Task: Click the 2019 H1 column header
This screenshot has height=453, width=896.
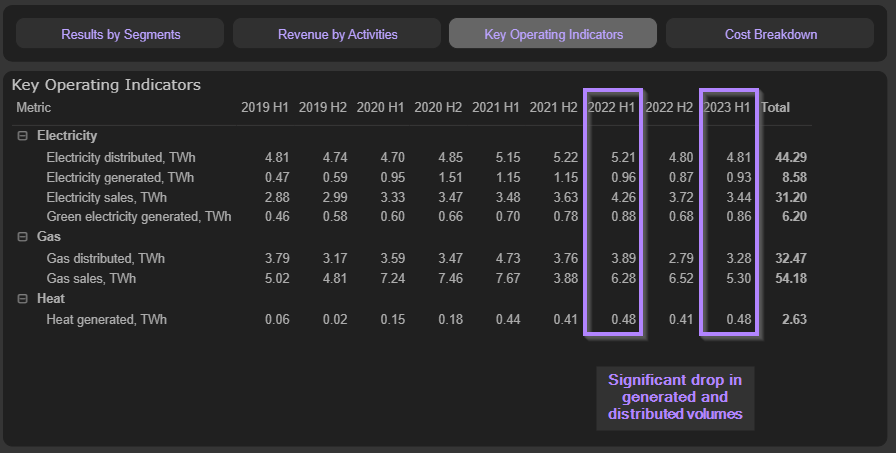Action: pos(265,108)
